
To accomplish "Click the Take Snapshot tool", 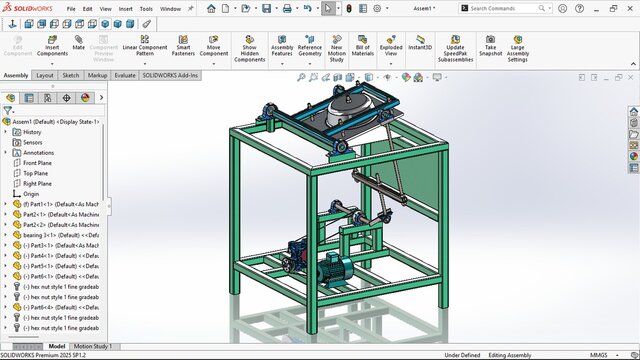I will (491, 46).
